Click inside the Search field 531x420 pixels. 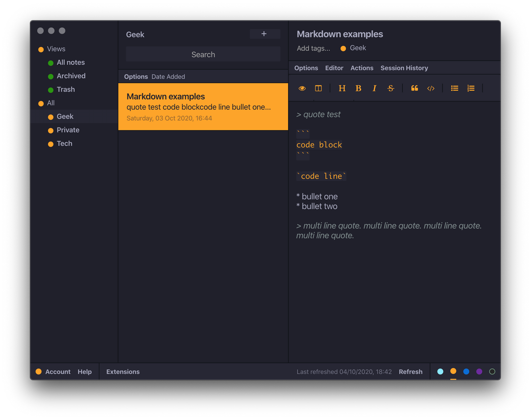pos(203,54)
